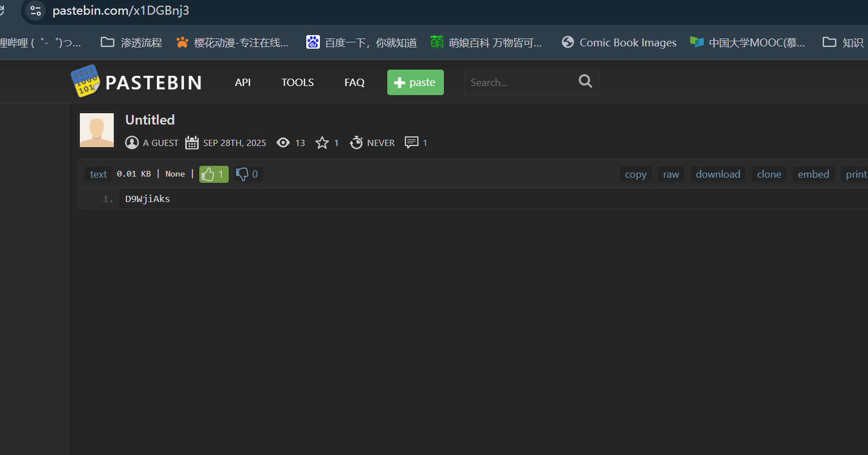Open the 樱花动漫 bookmark

coord(232,42)
